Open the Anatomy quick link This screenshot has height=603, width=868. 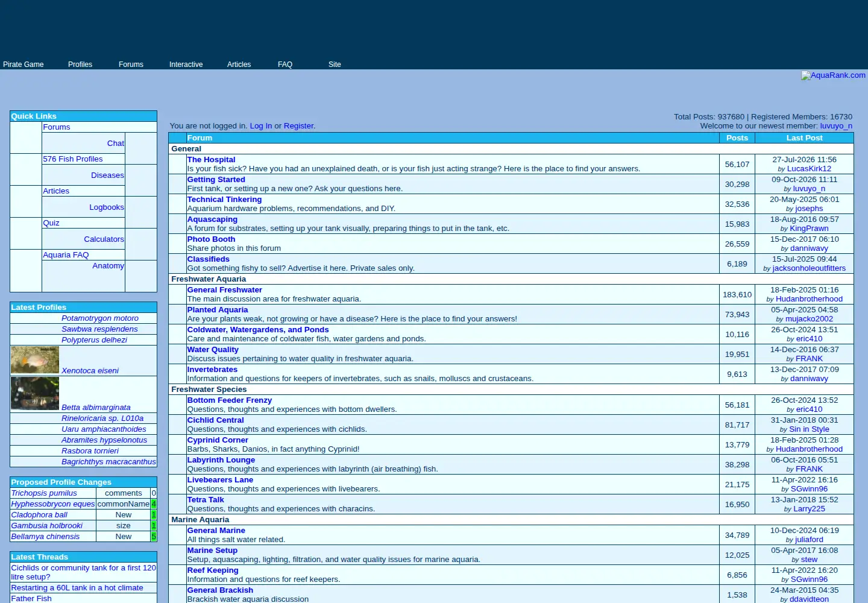(x=108, y=266)
